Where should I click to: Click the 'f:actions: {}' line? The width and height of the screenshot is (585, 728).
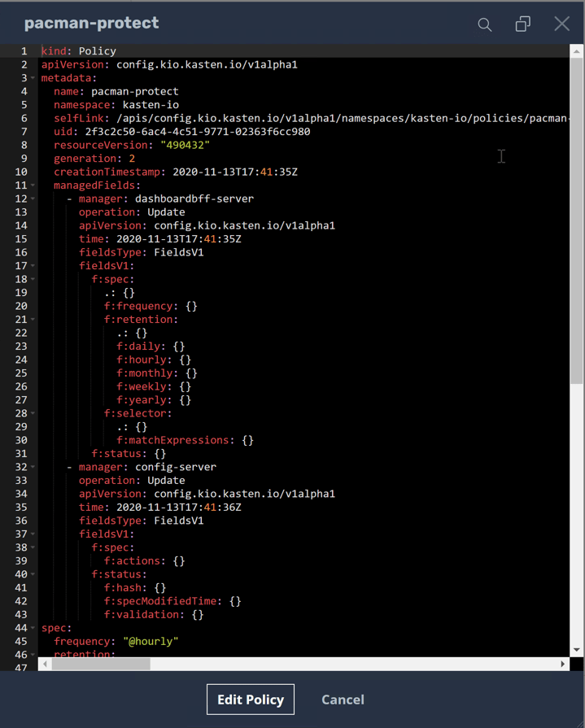144,561
